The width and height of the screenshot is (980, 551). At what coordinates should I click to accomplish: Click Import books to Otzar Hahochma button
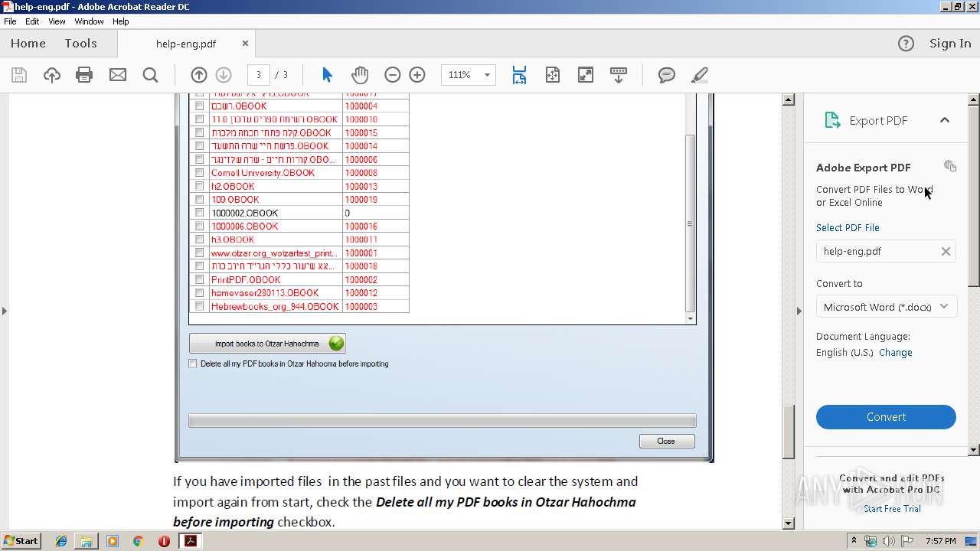[267, 344]
